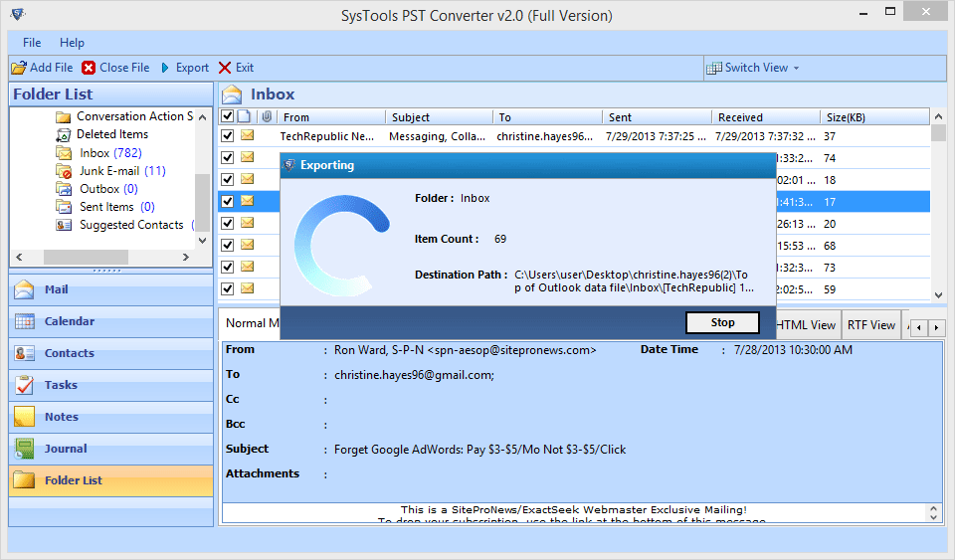Open the File menu
The image size is (955, 560).
pos(32,43)
